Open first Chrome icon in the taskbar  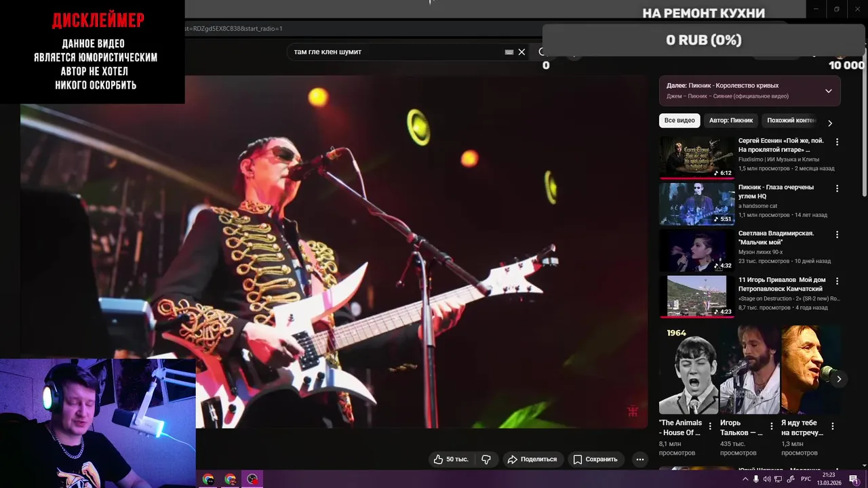(x=208, y=479)
